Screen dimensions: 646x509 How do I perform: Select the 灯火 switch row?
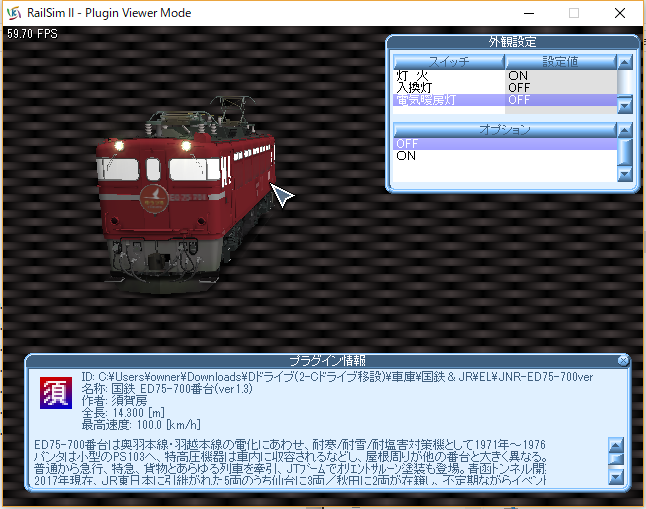pyautogui.click(x=505, y=76)
